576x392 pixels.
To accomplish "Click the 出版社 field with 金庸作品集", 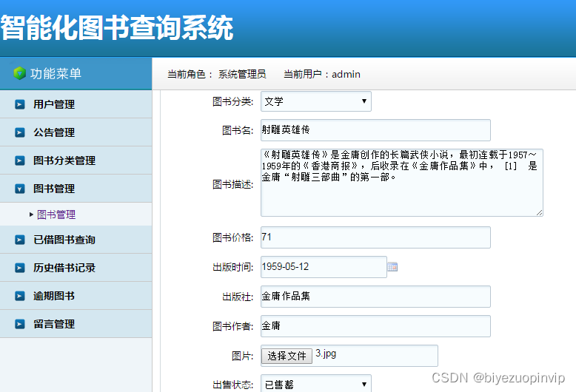I will tap(375, 297).
